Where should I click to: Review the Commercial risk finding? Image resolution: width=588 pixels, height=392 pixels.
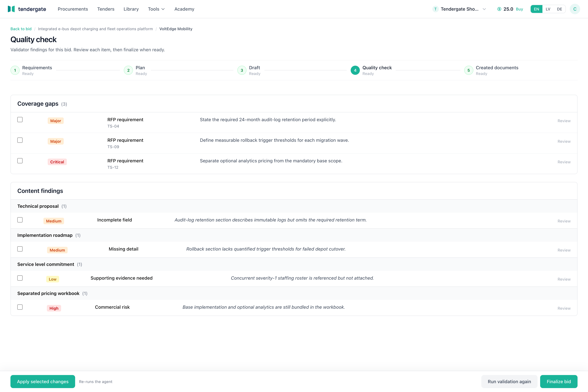[564, 308]
